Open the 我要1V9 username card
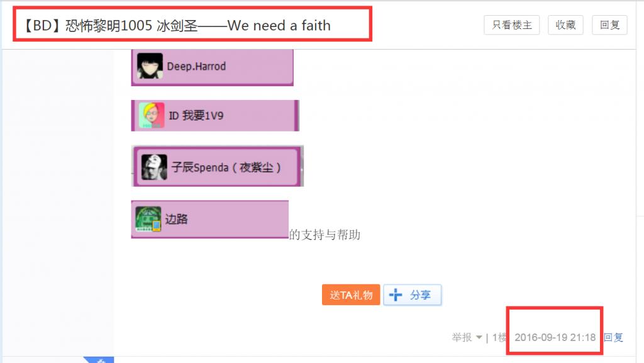 pos(215,116)
